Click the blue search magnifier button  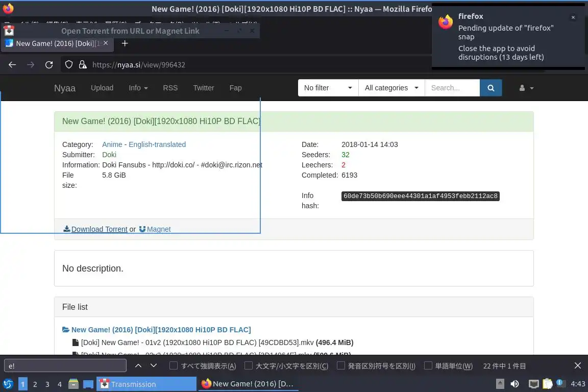(x=491, y=88)
